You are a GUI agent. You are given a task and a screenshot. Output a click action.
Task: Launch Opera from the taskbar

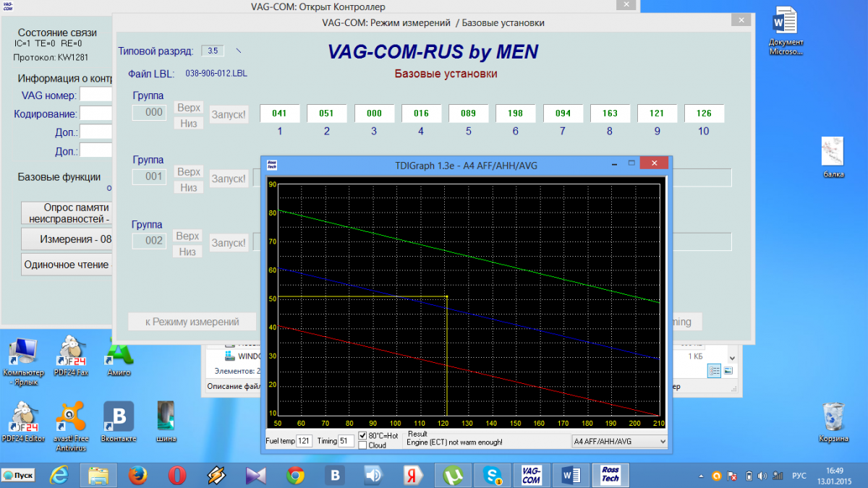177,475
